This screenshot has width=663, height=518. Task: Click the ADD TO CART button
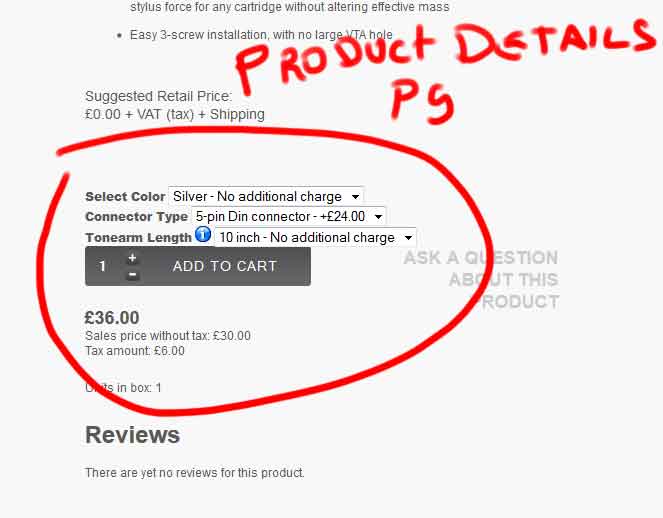(225, 266)
